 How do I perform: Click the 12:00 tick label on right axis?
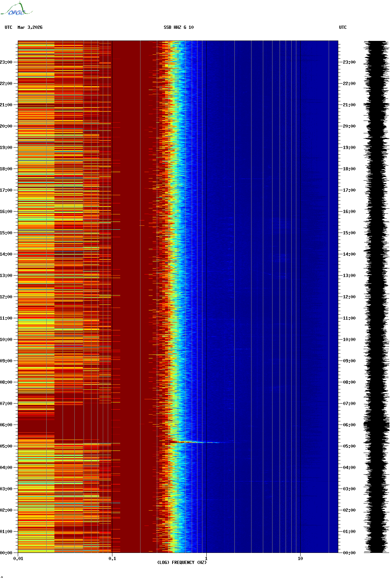pos(349,297)
